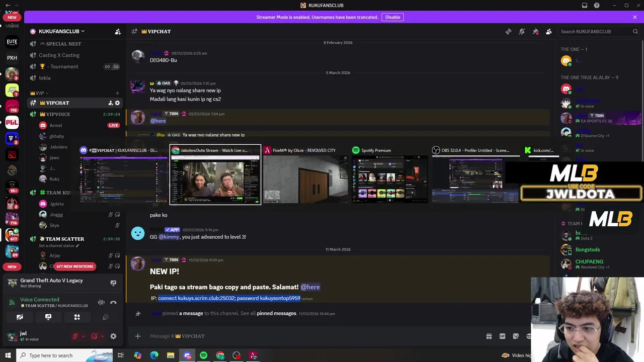Select member Bongstods in member list
This screenshot has width=644, height=362.
click(x=588, y=249)
